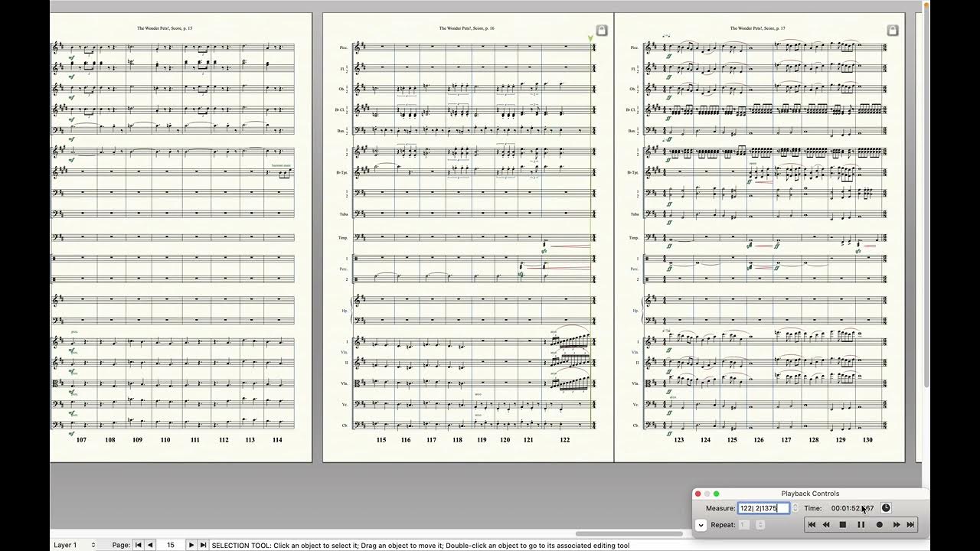Click the Timp. staff label on page 16

[343, 238]
